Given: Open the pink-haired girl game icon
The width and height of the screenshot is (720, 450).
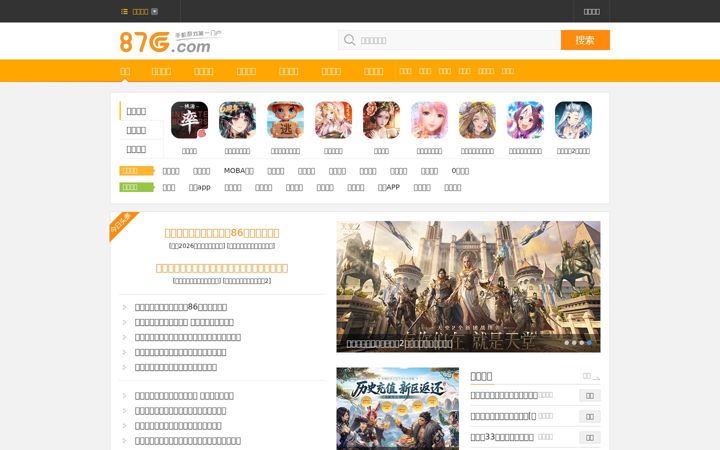Looking at the screenshot, I should click(x=429, y=120).
